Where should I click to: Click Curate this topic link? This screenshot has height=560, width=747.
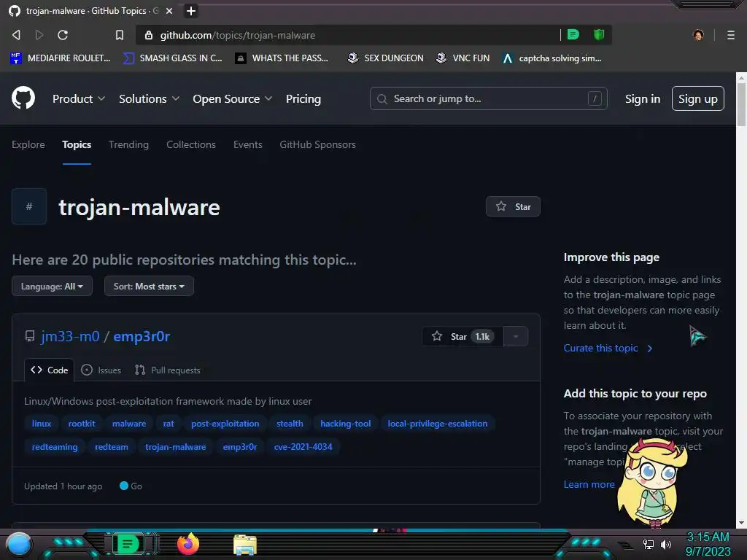tap(608, 348)
